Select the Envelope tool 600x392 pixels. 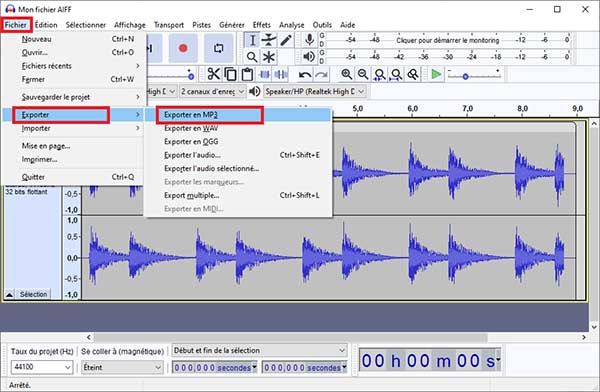click(269, 40)
